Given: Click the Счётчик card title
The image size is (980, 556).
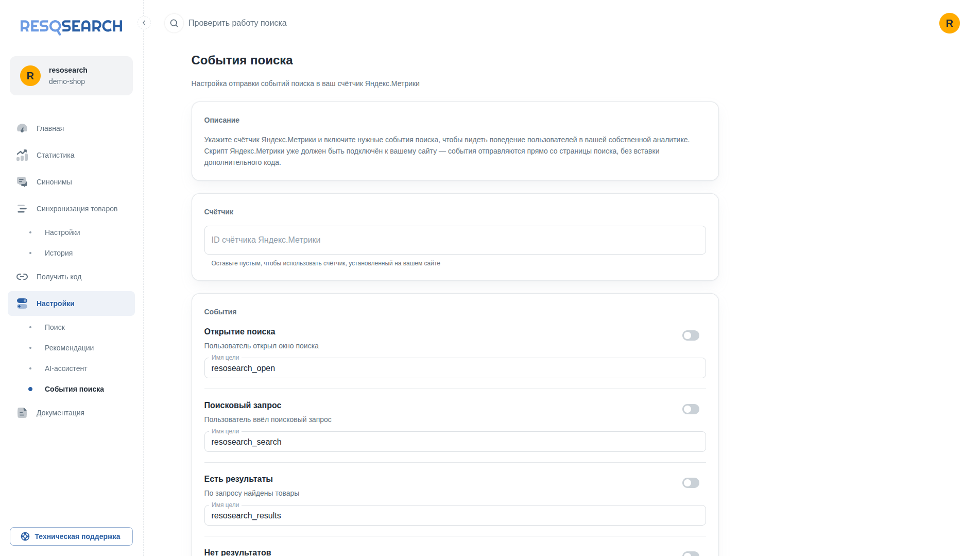Looking at the screenshot, I should (219, 212).
